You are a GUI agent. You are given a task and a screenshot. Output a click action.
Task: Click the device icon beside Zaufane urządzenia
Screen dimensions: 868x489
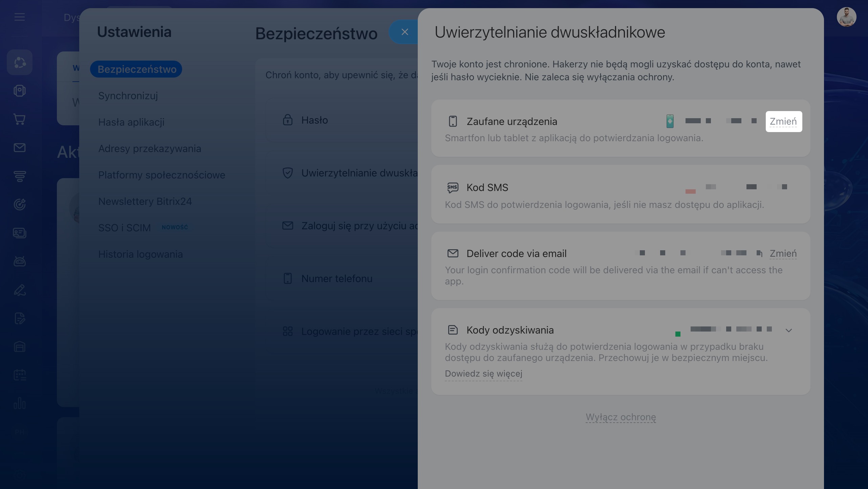(x=453, y=121)
